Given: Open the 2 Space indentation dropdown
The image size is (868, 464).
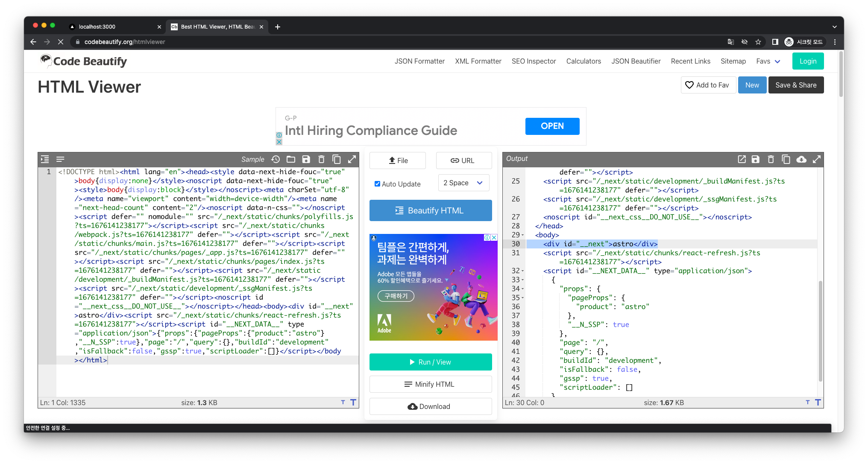Looking at the screenshot, I should tap(463, 183).
